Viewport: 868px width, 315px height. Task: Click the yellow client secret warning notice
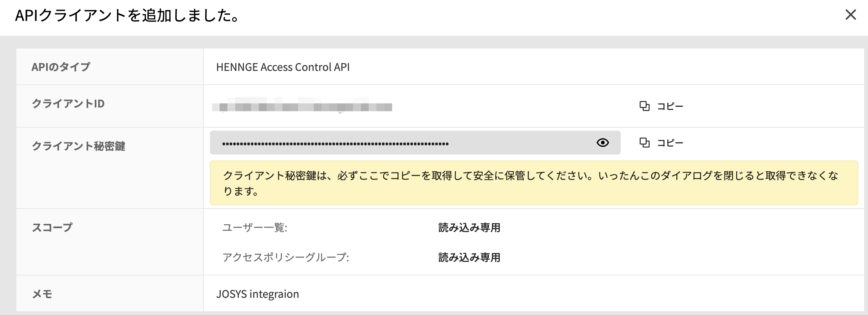[x=533, y=183]
